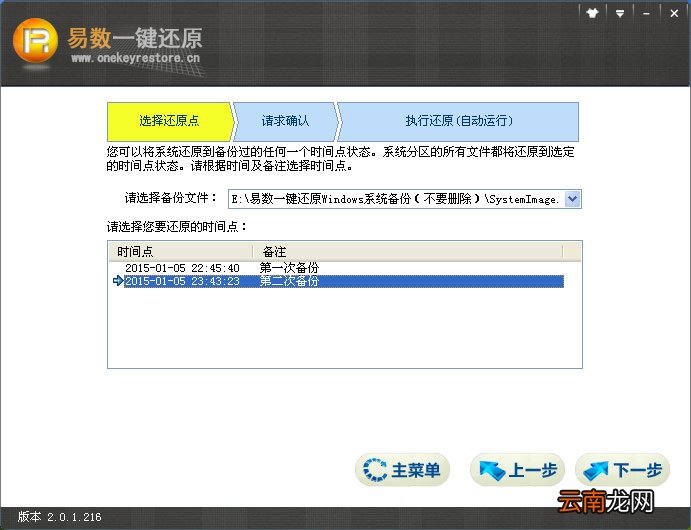691x530 pixels.
Task: Click the orange 易数一键还原 logo icon
Action: pyautogui.click(x=35, y=41)
